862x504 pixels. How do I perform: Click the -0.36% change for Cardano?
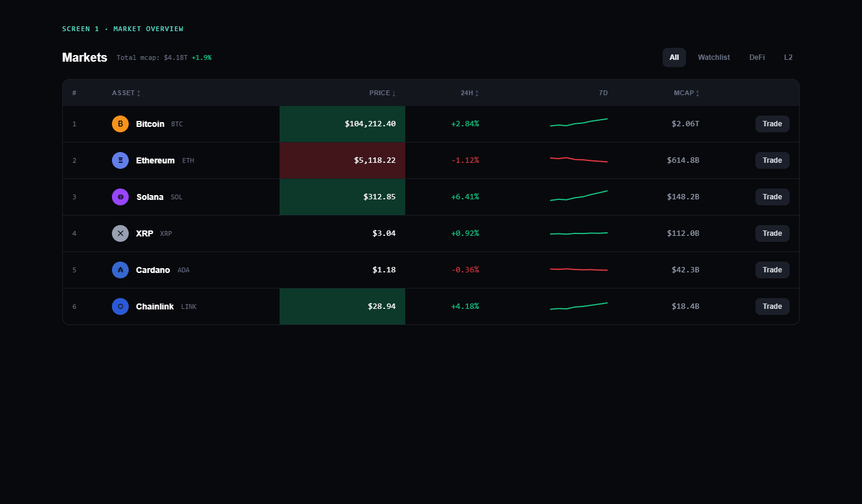pyautogui.click(x=465, y=270)
